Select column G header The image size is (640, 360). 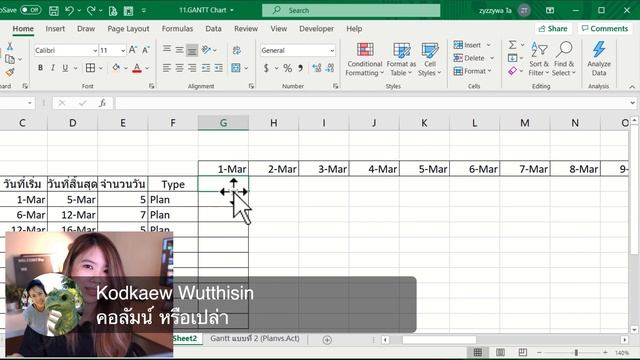point(223,123)
